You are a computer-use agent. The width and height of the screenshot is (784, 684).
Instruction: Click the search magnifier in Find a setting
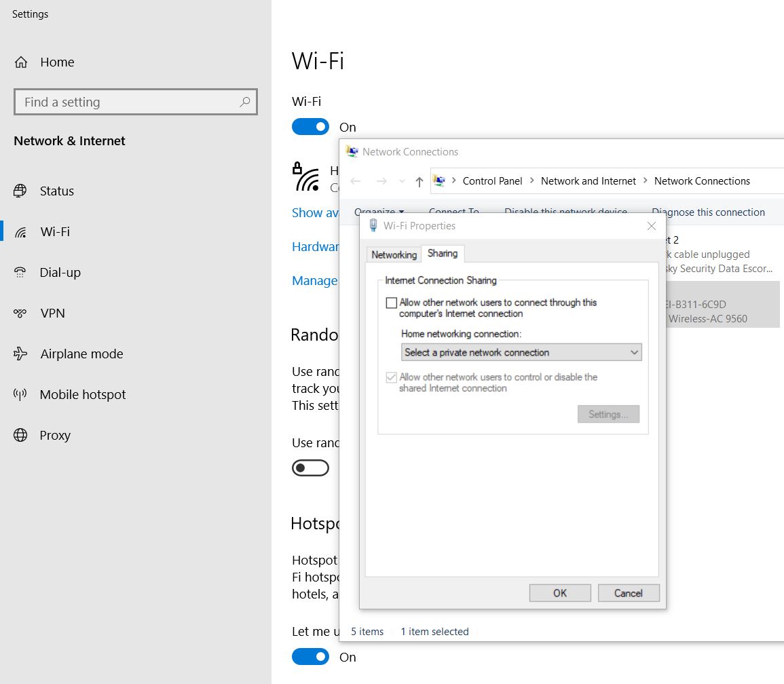click(245, 102)
